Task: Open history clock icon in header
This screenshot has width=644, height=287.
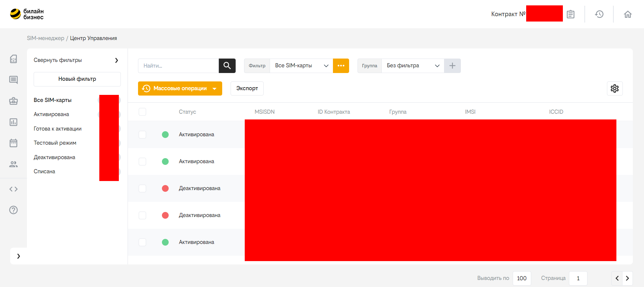Action: point(599,14)
